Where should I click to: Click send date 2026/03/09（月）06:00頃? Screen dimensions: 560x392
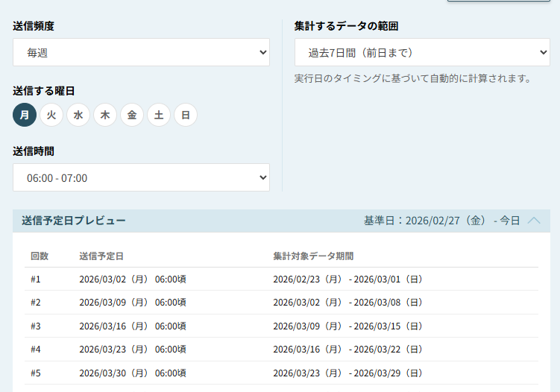[133, 303]
